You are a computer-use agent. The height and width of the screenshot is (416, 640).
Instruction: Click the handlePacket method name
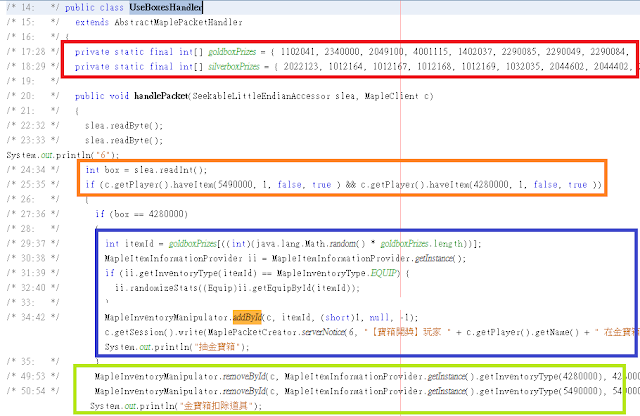161,96
